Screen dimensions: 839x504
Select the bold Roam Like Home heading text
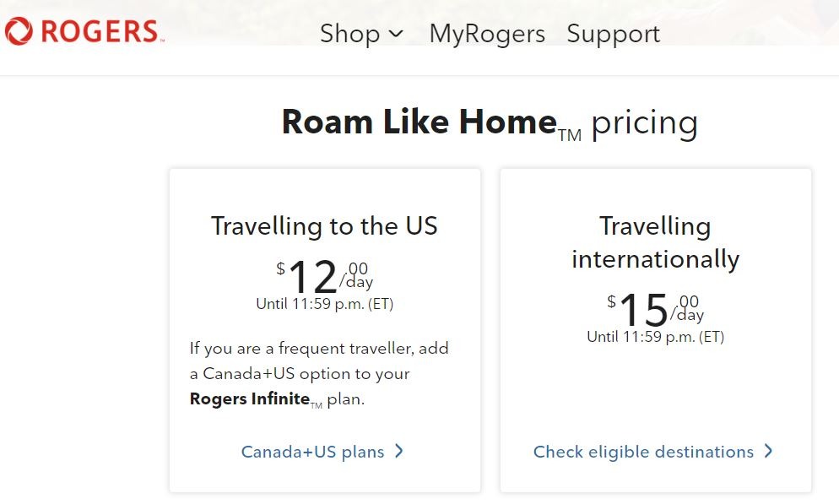tap(419, 122)
